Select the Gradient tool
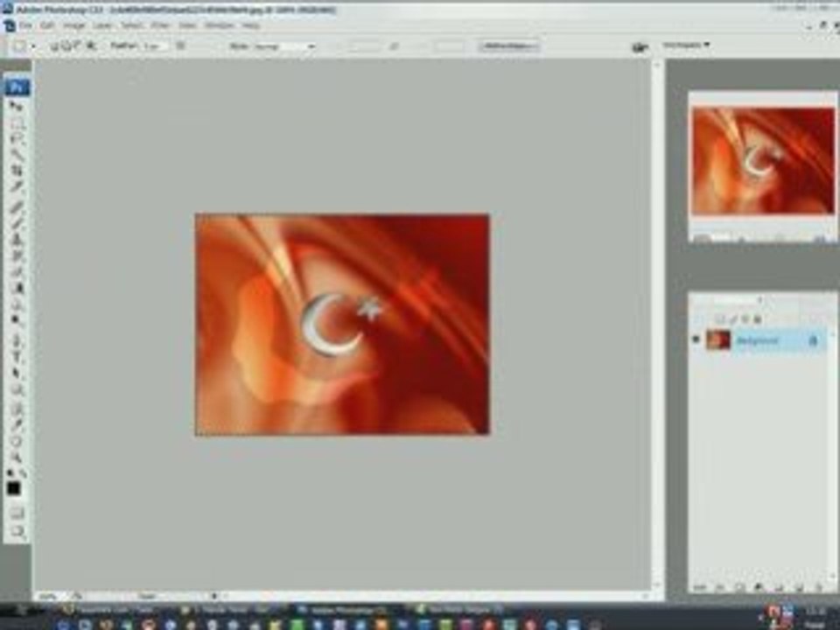Viewport: 840px width, 630px height. [17, 288]
